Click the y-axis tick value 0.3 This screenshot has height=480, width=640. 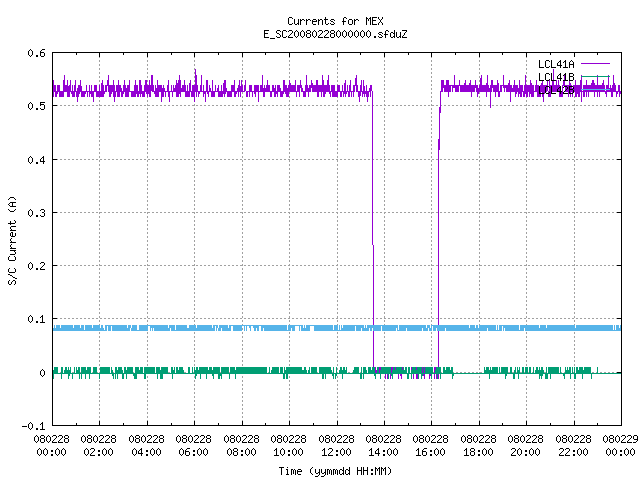coord(36,213)
